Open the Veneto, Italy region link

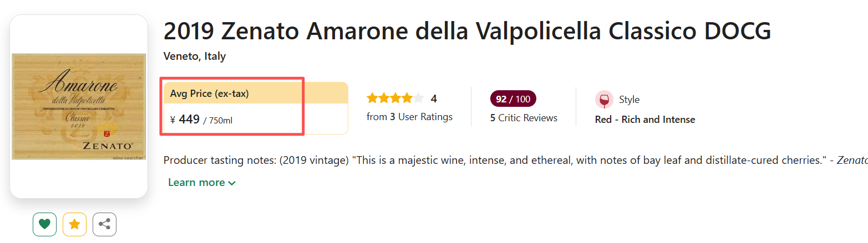tap(195, 56)
